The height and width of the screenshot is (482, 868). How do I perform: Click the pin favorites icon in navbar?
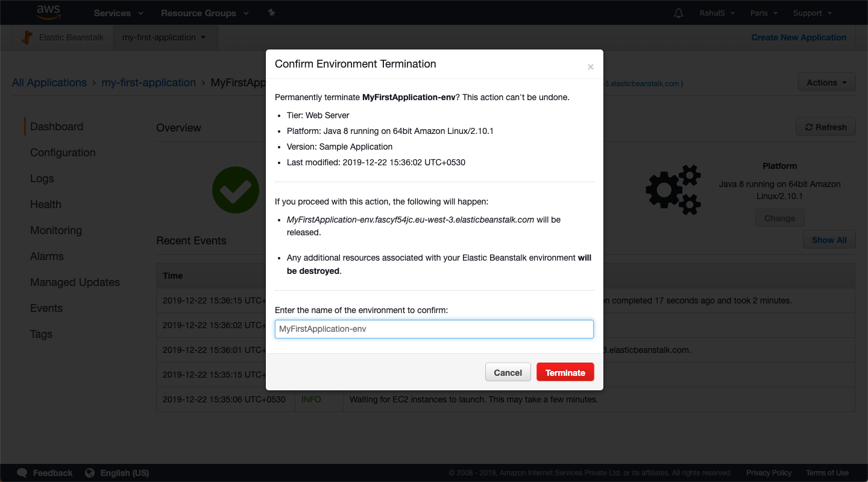tap(271, 12)
